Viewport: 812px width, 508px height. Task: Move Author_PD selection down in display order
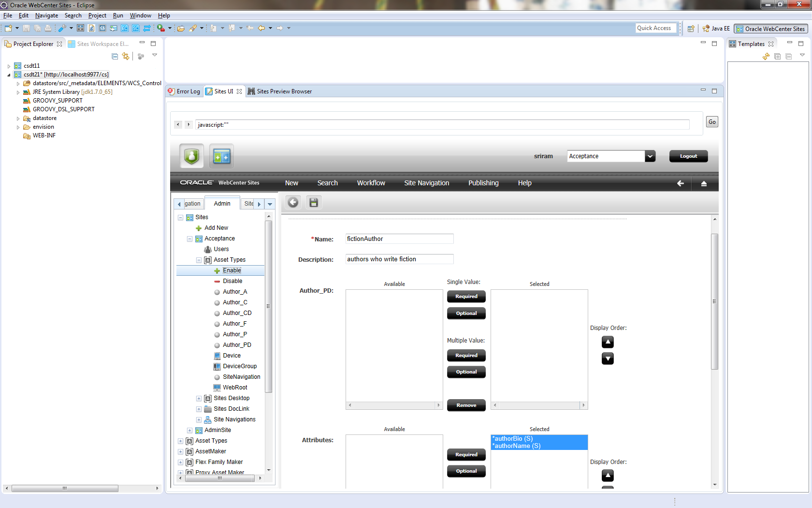pos(608,359)
